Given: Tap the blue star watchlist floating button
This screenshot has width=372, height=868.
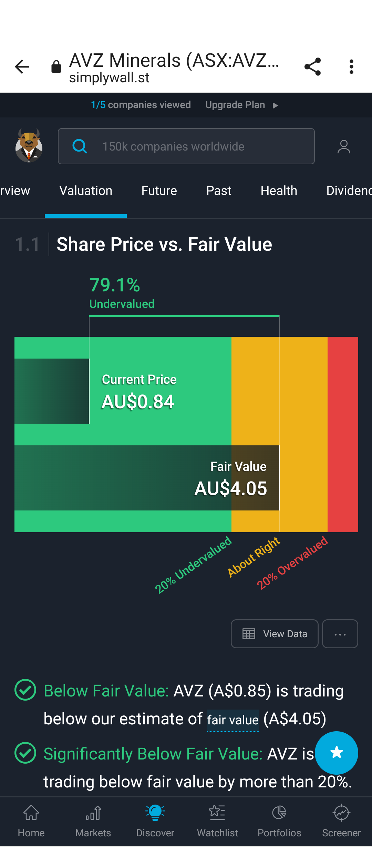Looking at the screenshot, I should (337, 753).
